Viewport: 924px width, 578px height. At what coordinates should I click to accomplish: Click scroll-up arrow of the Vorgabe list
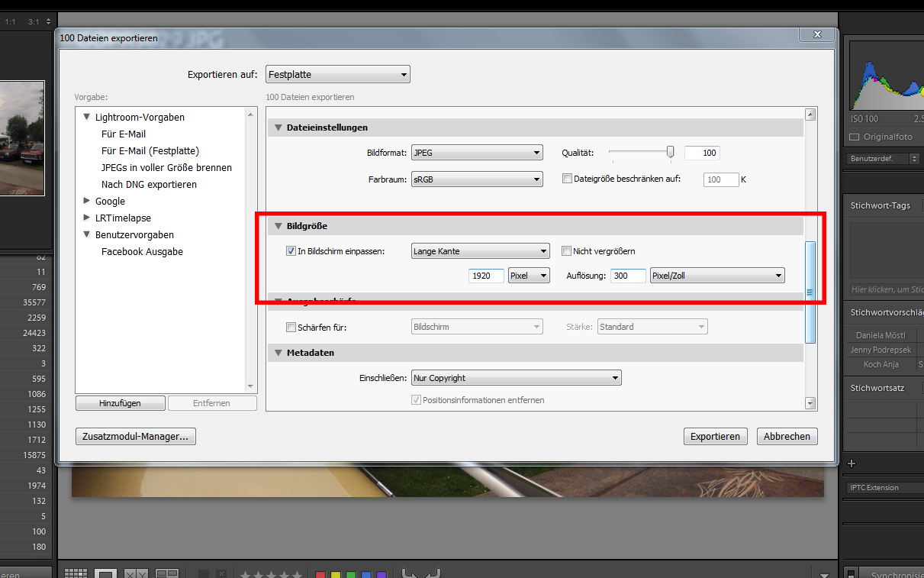tap(251, 115)
